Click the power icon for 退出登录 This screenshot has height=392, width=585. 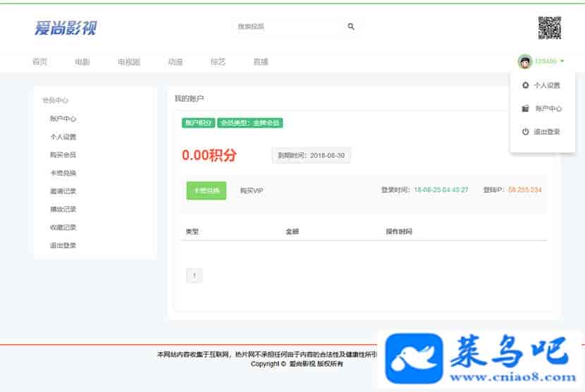point(525,132)
